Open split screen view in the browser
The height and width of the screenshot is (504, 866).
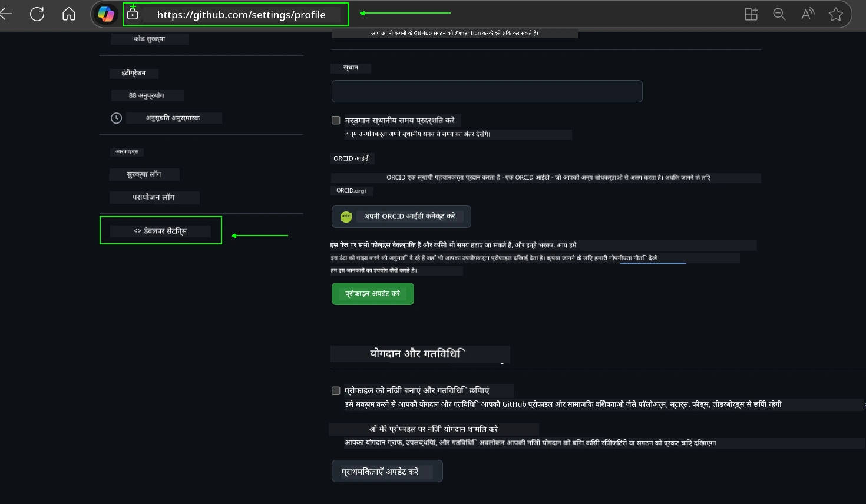tap(751, 14)
